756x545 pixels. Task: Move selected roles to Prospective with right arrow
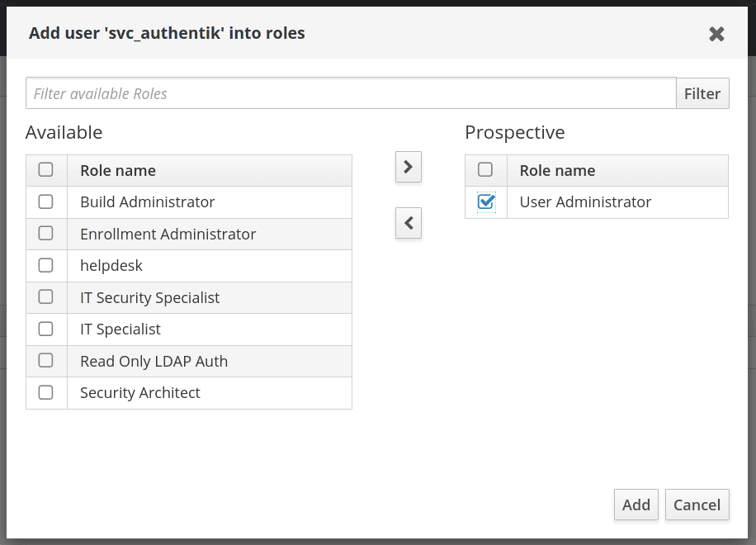409,167
